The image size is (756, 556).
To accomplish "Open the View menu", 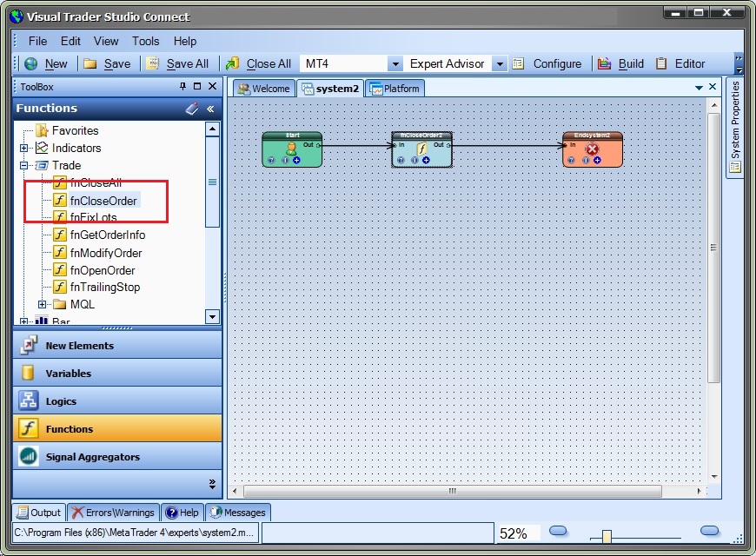I will pos(106,41).
